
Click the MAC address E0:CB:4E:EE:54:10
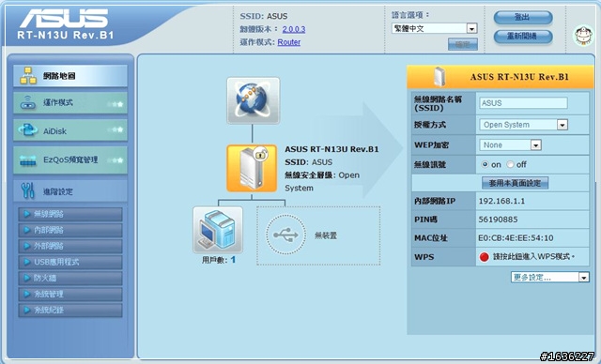(x=516, y=238)
